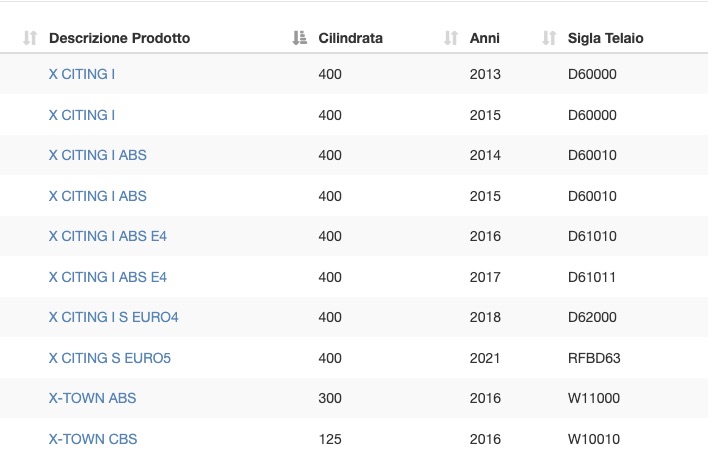This screenshot has width=708, height=464.
Task: Select displacement 400 in the 2017 row
Action: (x=330, y=277)
